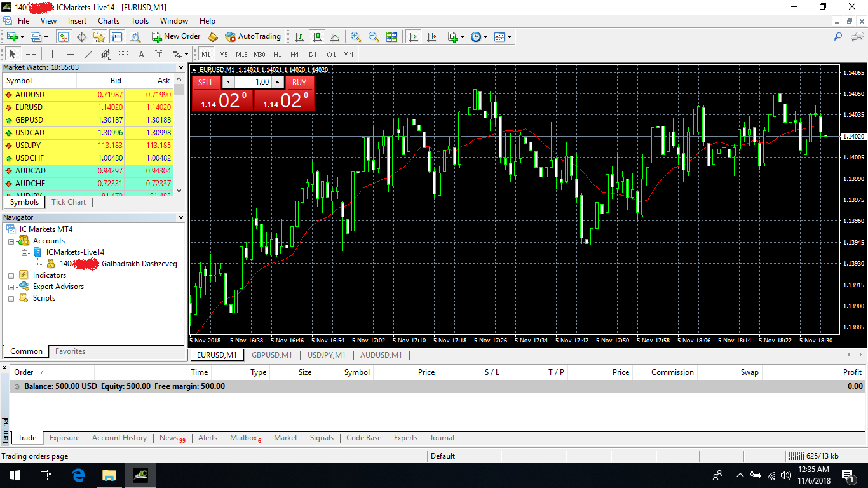This screenshot has height=488, width=868.
Task: Select the text label 'T' tool
Action: pyautogui.click(x=159, y=54)
